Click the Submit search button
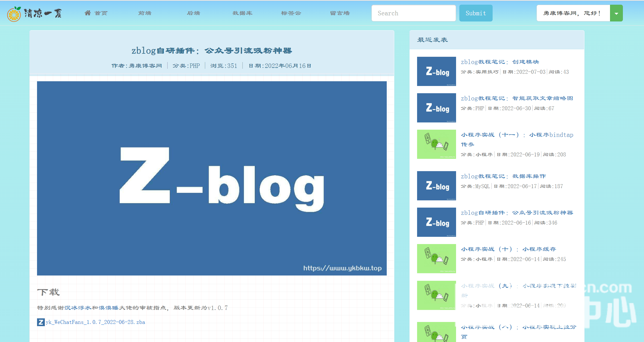The width and height of the screenshot is (644, 342). point(476,13)
